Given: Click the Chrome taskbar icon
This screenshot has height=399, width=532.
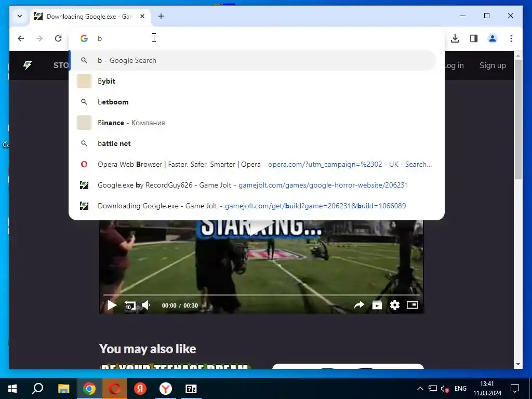Looking at the screenshot, I should [89, 389].
